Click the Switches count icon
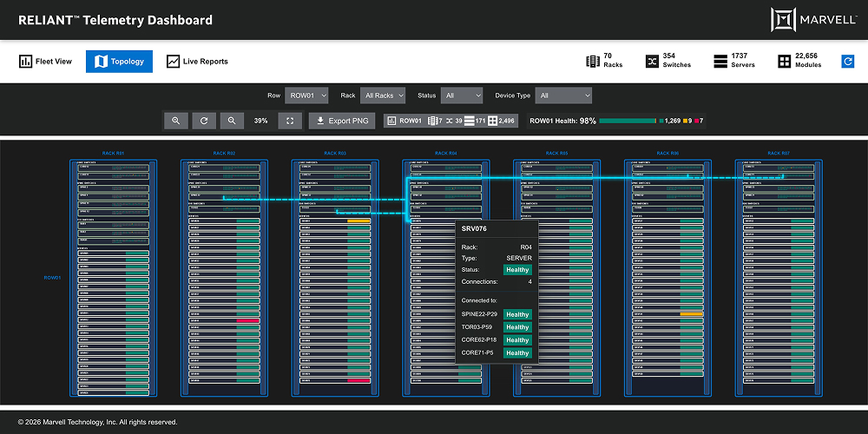This screenshot has width=868, height=434. (652, 62)
